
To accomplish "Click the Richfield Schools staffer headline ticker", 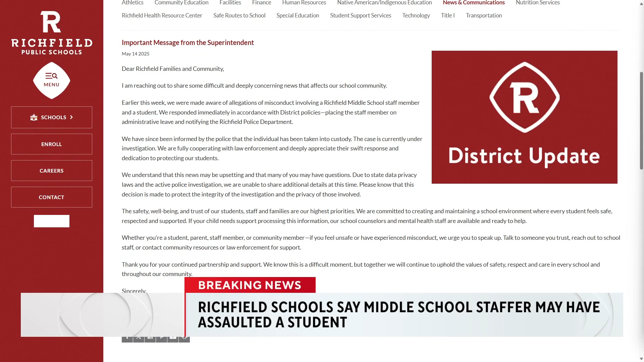I will click(x=404, y=315).
